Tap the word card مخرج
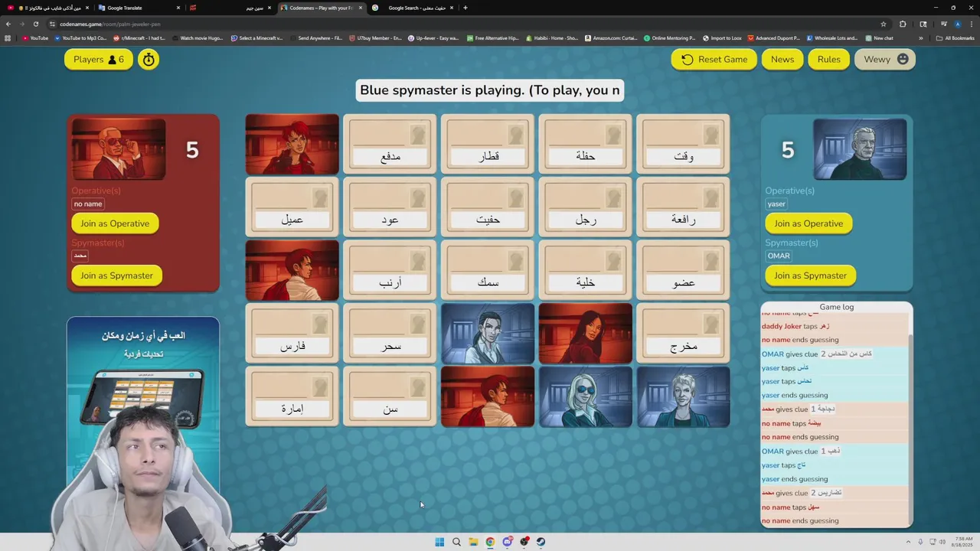The height and width of the screenshot is (551, 980). point(683,334)
